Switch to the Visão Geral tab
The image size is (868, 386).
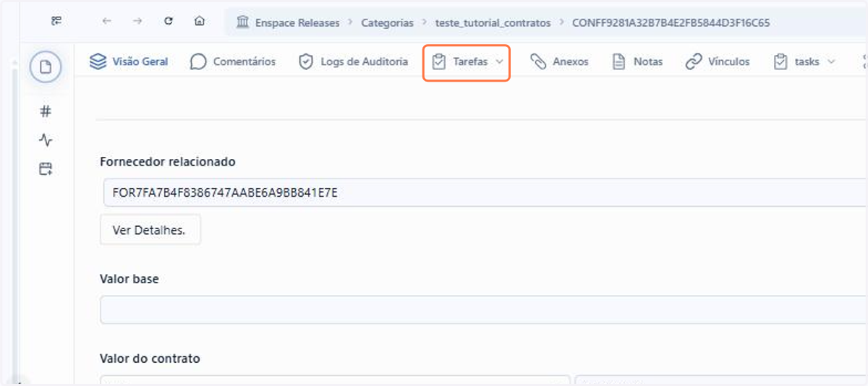(129, 61)
